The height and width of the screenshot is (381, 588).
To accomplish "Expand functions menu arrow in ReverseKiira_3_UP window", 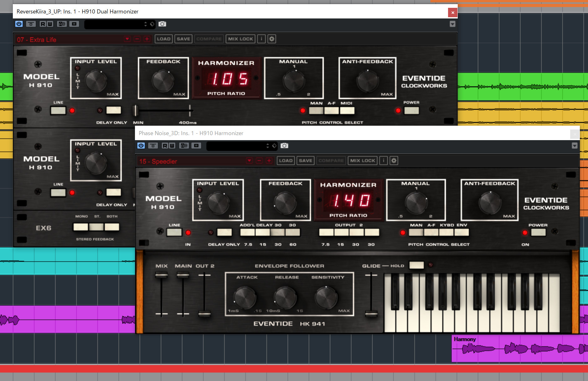I will click(452, 24).
